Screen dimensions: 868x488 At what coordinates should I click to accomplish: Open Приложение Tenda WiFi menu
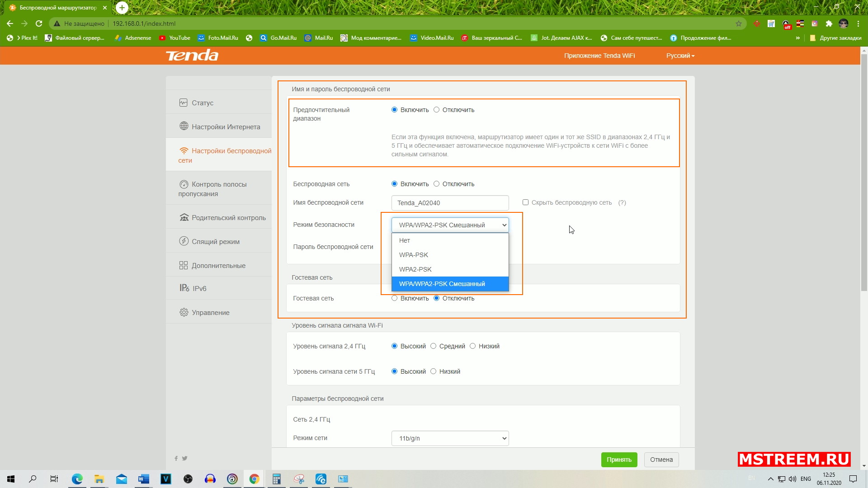coord(600,56)
